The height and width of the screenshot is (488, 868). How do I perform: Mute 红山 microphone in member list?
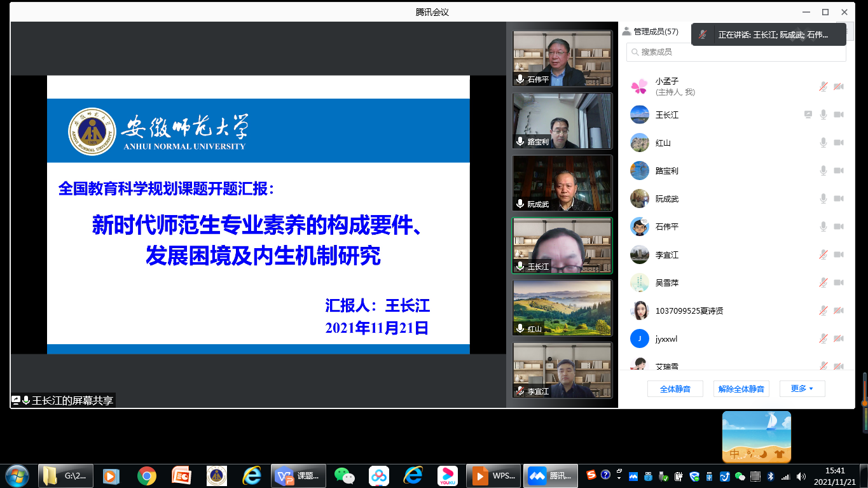(x=823, y=143)
